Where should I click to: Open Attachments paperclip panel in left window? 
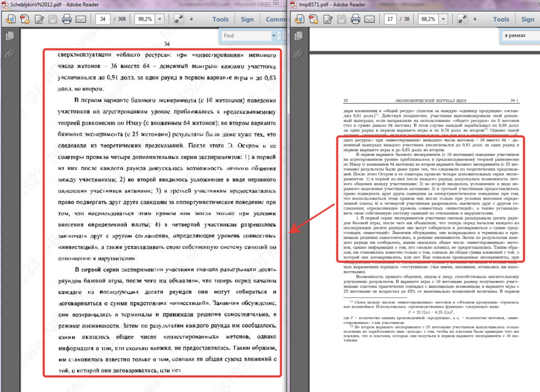coord(10,54)
